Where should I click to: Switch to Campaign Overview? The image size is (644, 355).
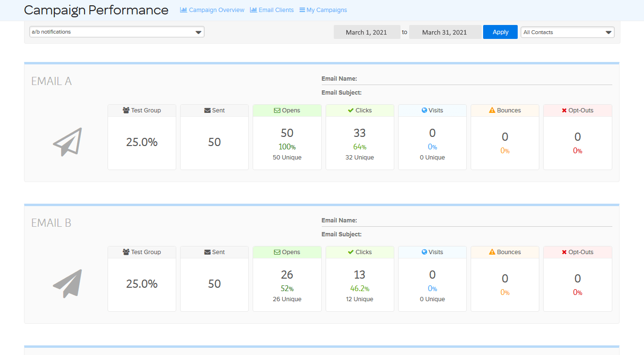click(x=212, y=10)
